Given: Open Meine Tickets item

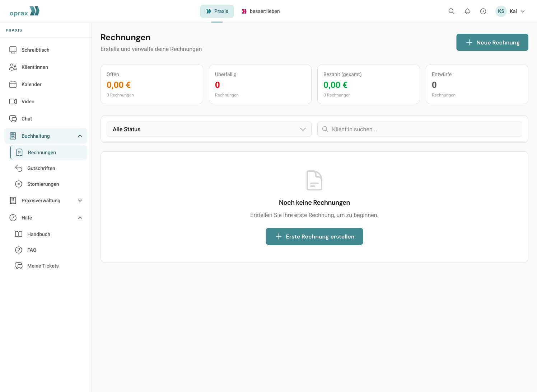Looking at the screenshot, I should tap(49, 266).
